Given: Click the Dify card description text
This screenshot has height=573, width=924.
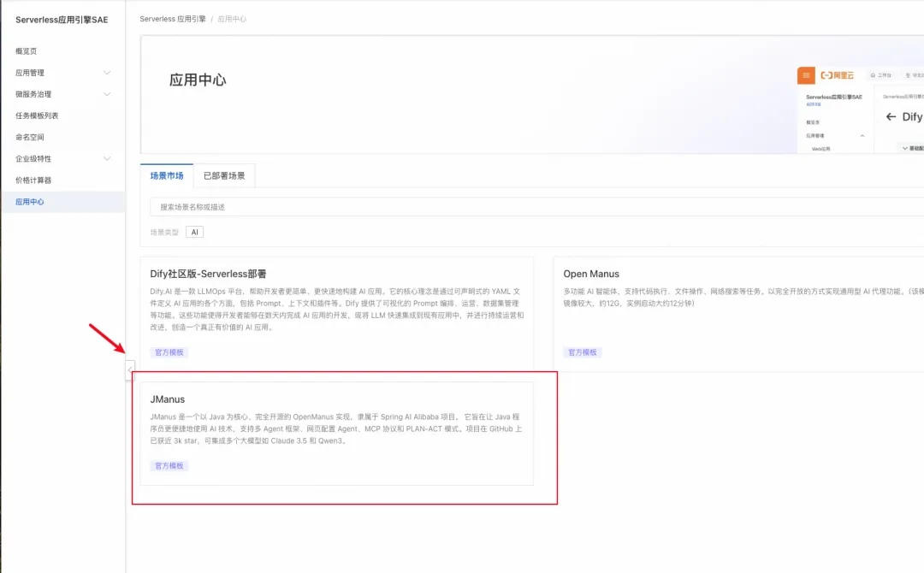Looking at the screenshot, I should [x=336, y=310].
